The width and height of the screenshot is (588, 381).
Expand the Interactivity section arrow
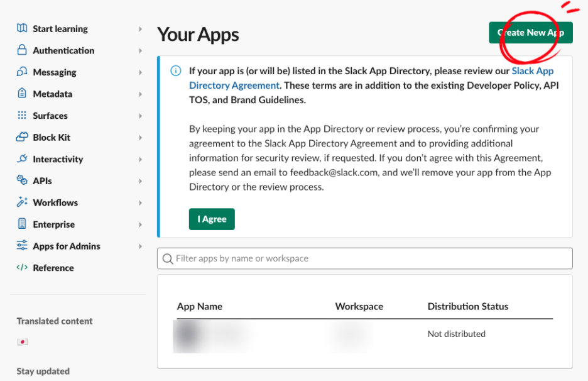pos(140,160)
